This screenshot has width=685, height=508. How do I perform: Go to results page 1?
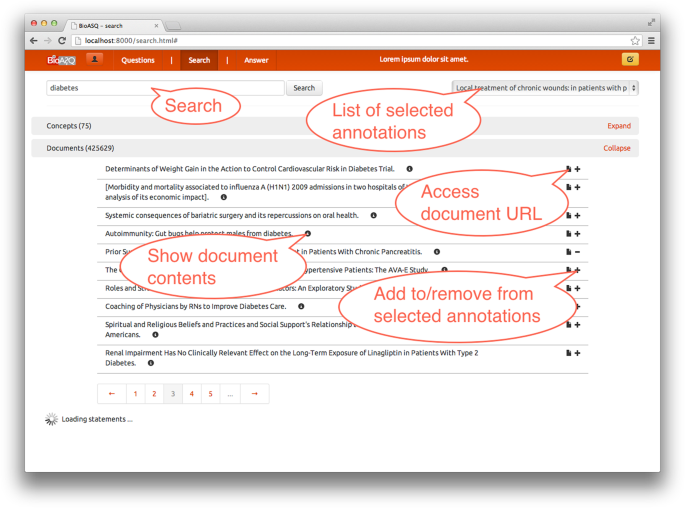(135, 394)
